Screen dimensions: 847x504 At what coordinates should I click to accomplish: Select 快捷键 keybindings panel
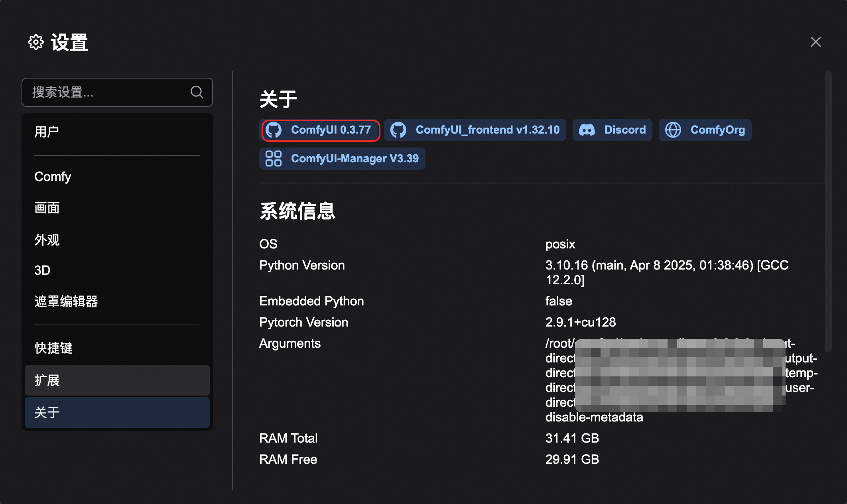click(53, 348)
